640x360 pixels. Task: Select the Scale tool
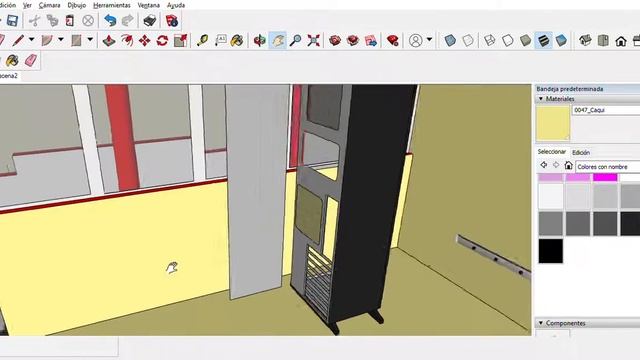click(180, 40)
